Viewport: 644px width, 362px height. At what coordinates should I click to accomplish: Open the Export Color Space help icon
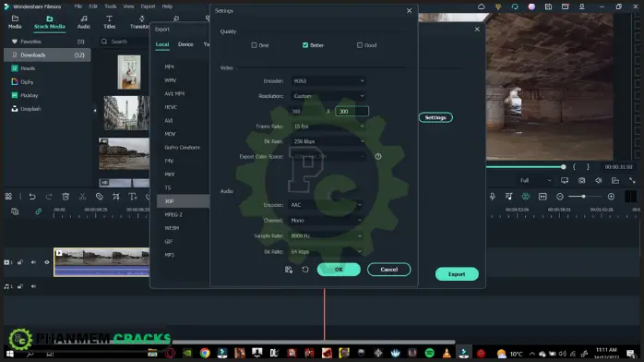[x=378, y=157]
